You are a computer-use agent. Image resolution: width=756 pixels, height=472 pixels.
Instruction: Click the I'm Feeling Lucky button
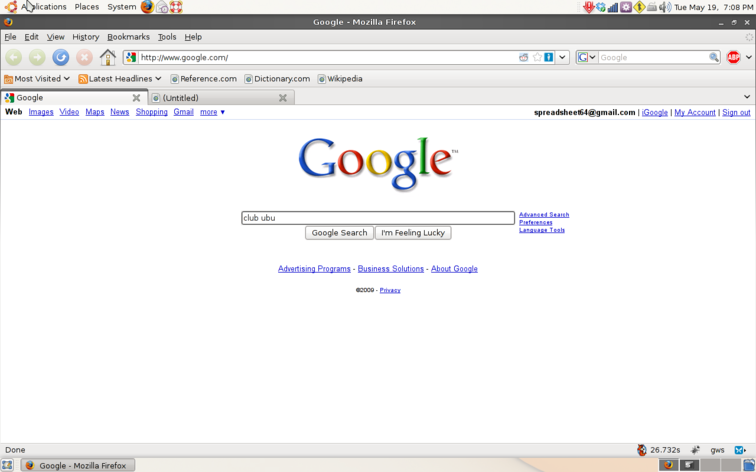[413, 233]
